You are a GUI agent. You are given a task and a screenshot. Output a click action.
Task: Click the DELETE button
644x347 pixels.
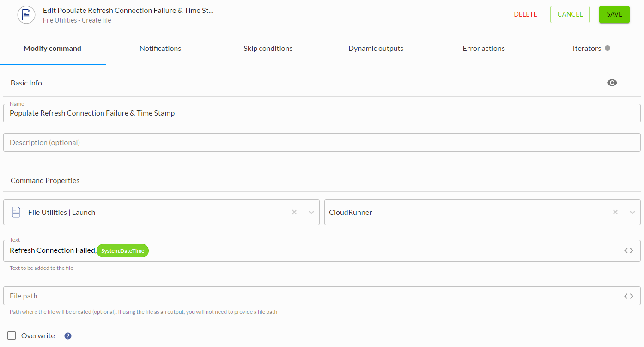526,14
